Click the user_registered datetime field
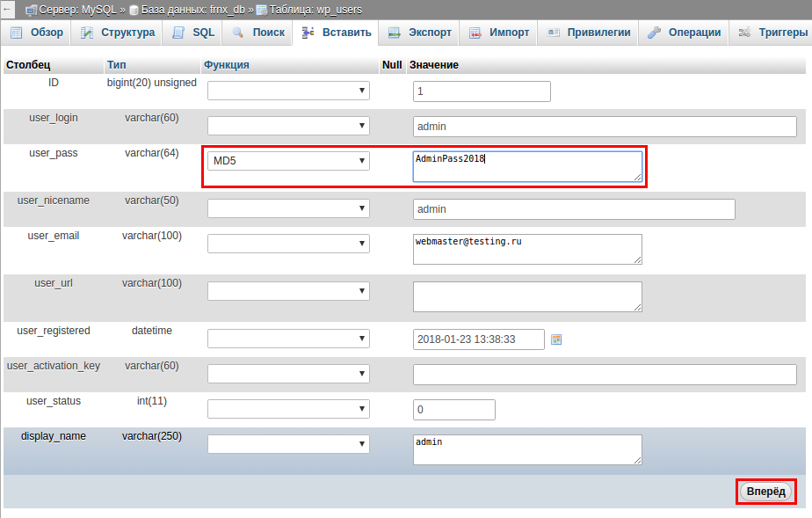This screenshot has height=518, width=812. [x=478, y=339]
